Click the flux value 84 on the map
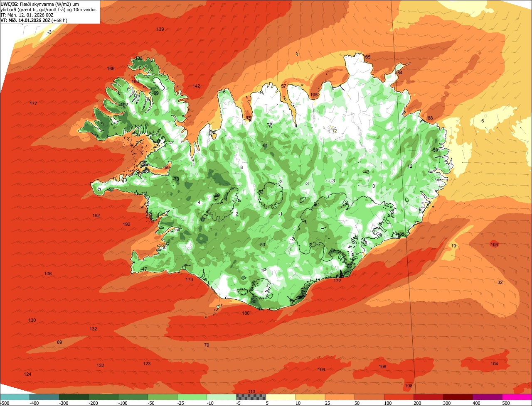 tap(400, 73)
